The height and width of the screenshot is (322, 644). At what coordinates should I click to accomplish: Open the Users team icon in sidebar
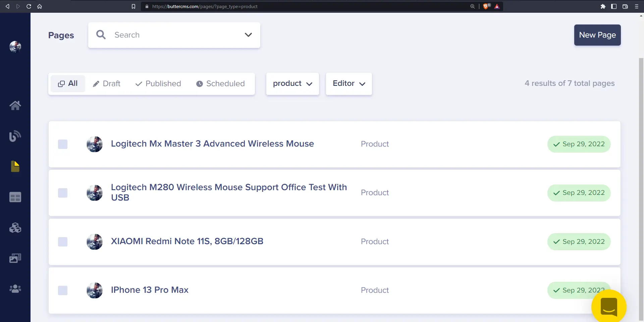(x=15, y=288)
